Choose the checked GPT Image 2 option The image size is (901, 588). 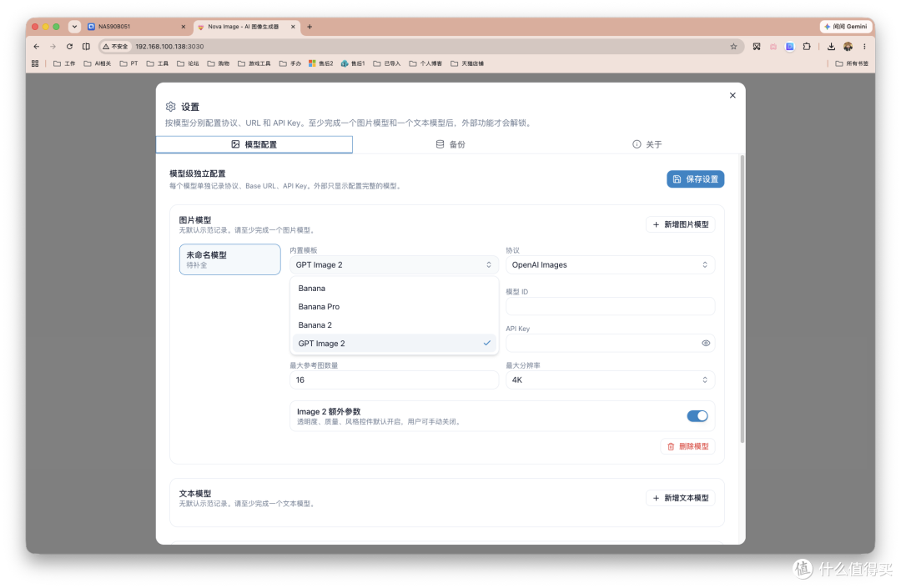[x=394, y=344]
